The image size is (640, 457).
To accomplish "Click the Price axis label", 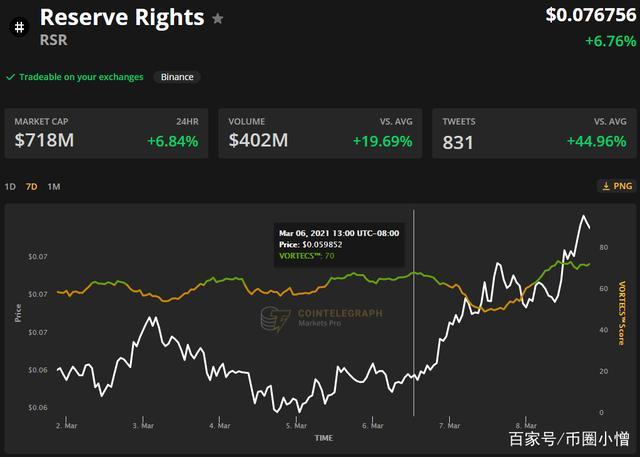I will (18, 313).
